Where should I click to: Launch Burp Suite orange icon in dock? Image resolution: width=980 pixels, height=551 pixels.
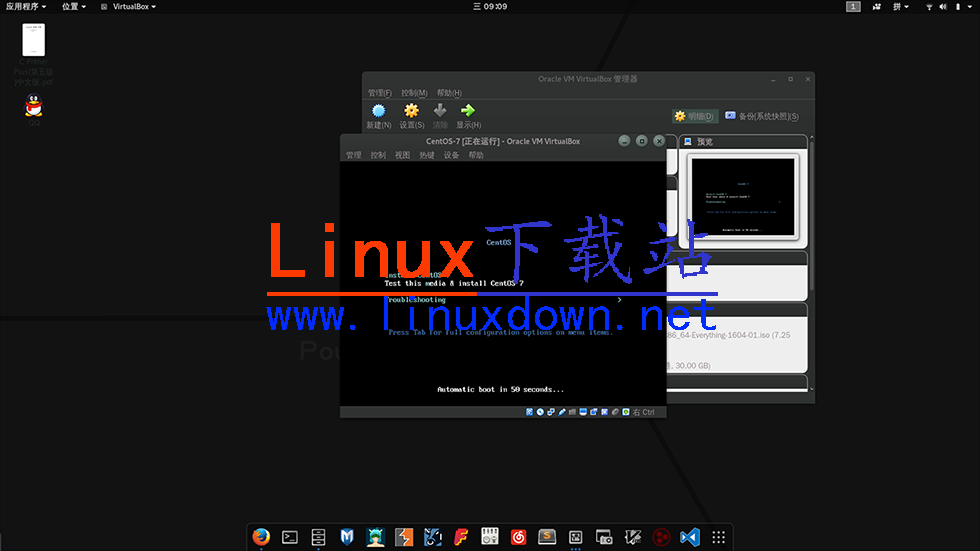pyautogui.click(x=404, y=537)
